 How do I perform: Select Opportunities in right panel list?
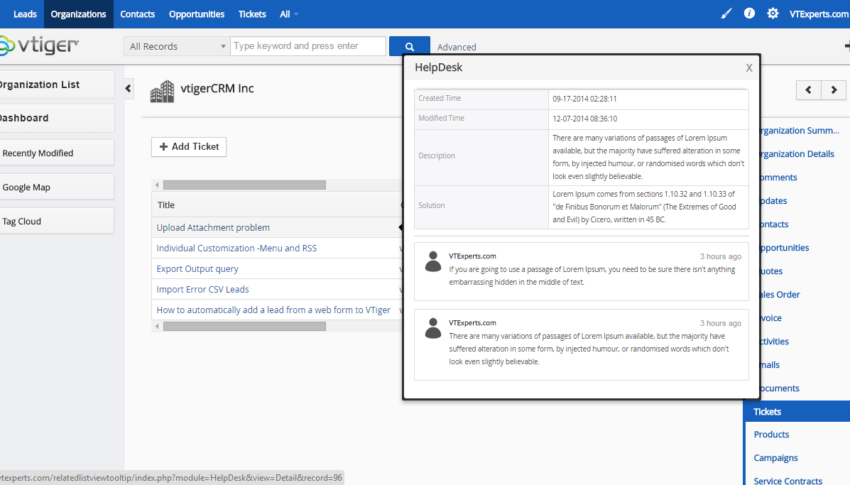[x=783, y=248]
